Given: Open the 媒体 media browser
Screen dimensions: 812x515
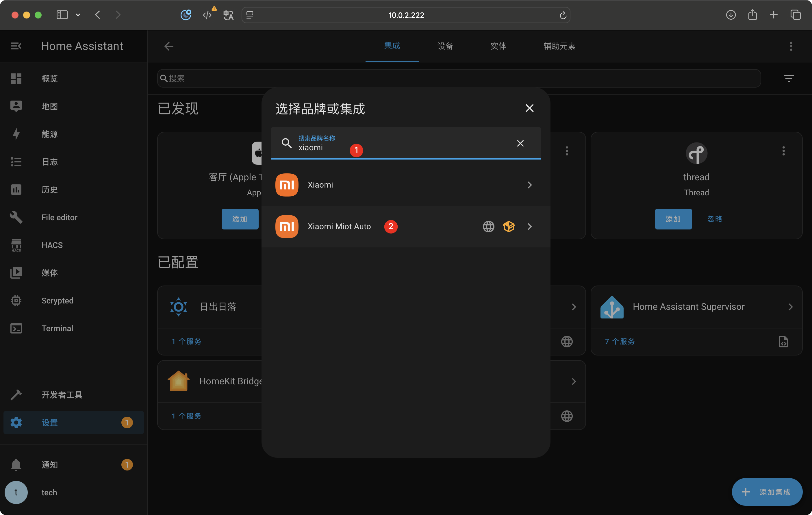Looking at the screenshot, I should 73,273.
